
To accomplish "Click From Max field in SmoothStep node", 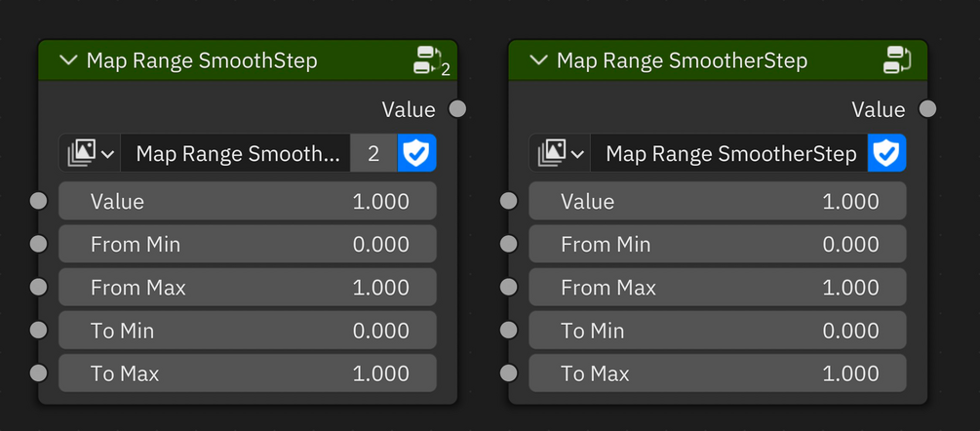I will 248,288.
